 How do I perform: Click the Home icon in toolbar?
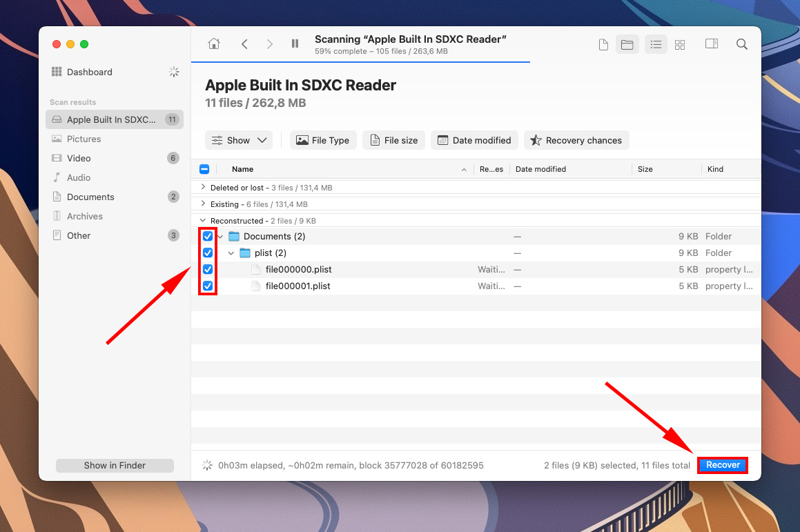tap(213, 43)
